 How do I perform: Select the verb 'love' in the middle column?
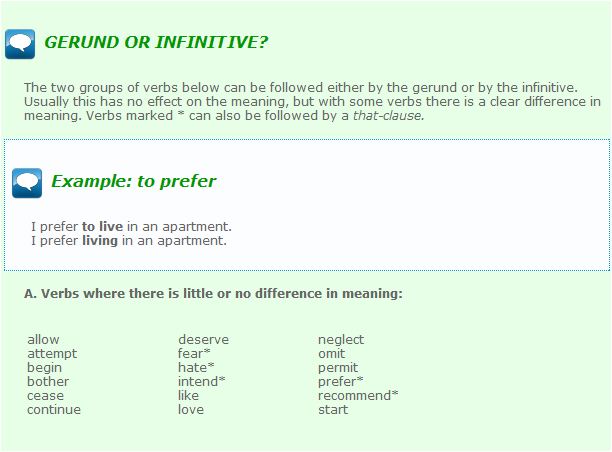coord(191,410)
